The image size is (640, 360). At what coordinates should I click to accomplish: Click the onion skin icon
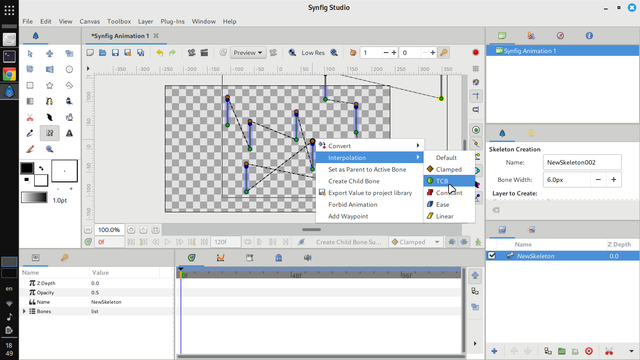pos(353,53)
